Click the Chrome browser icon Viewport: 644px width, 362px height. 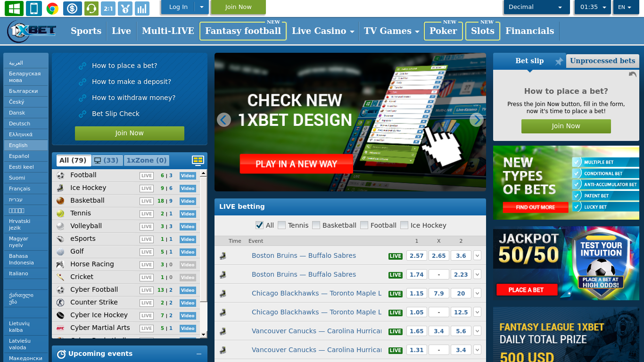[x=52, y=8]
